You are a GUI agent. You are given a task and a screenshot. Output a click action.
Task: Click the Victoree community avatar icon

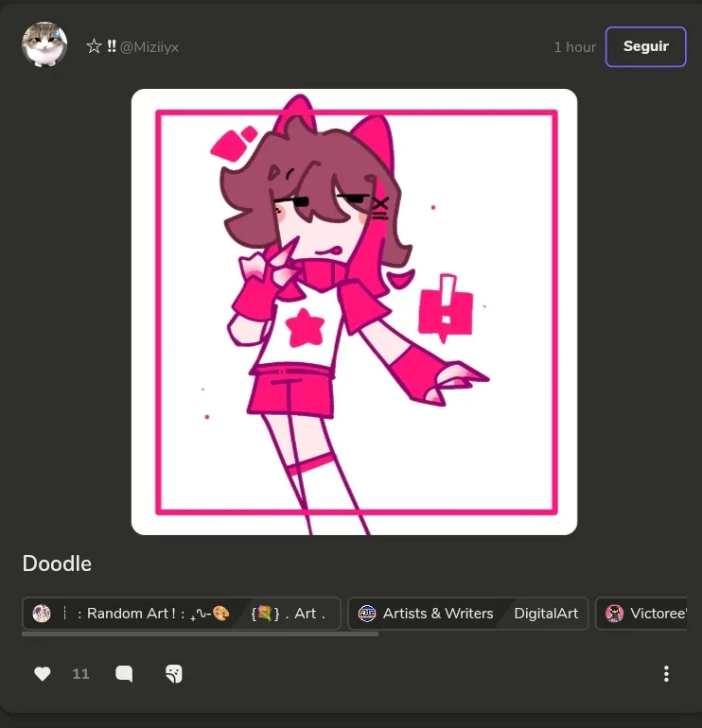point(614,614)
